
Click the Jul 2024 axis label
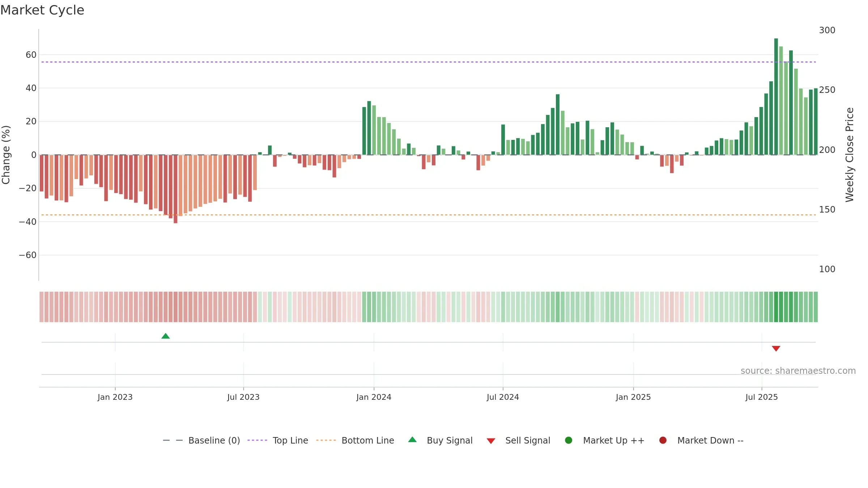pyautogui.click(x=503, y=397)
